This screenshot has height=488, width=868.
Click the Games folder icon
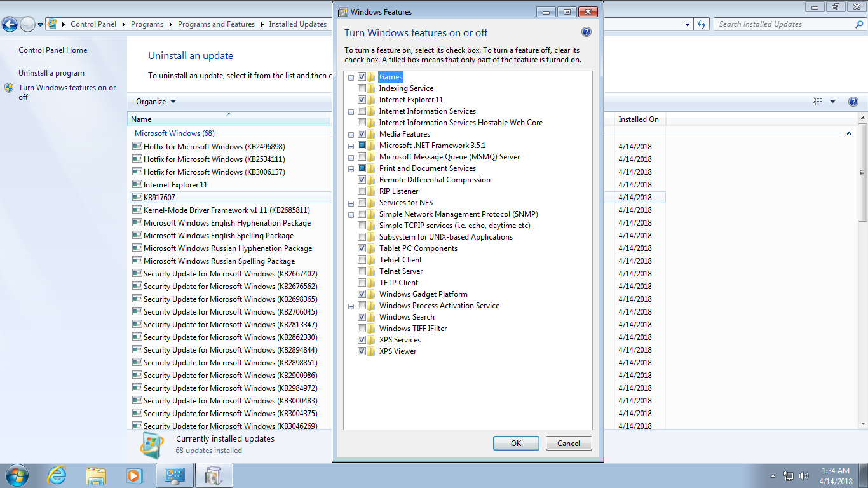[x=371, y=77]
